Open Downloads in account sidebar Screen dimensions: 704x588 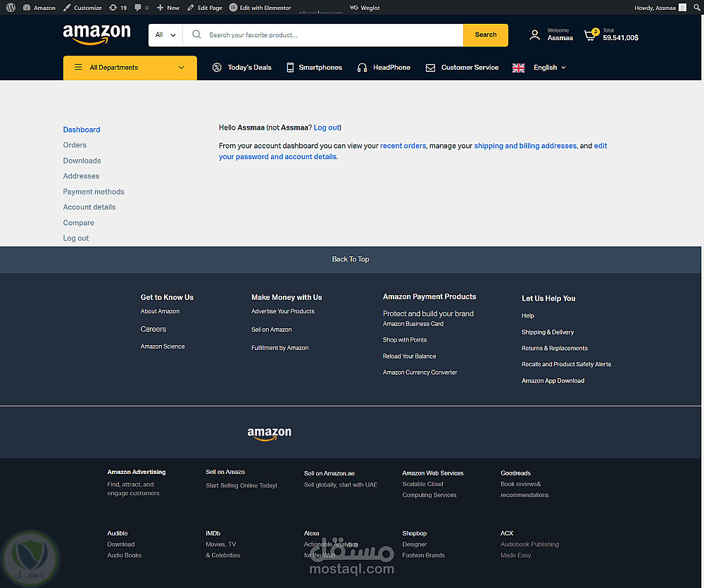click(82, 161)
